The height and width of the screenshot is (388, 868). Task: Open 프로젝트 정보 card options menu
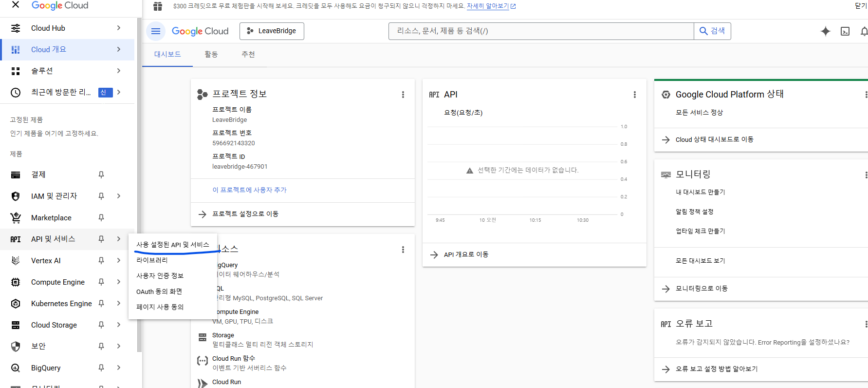coord(403,95)
